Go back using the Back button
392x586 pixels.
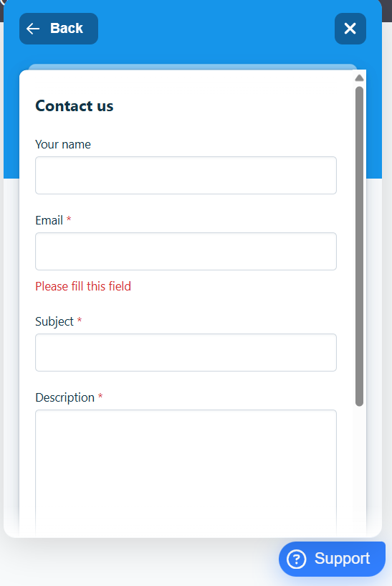click(x=59, y=29)
